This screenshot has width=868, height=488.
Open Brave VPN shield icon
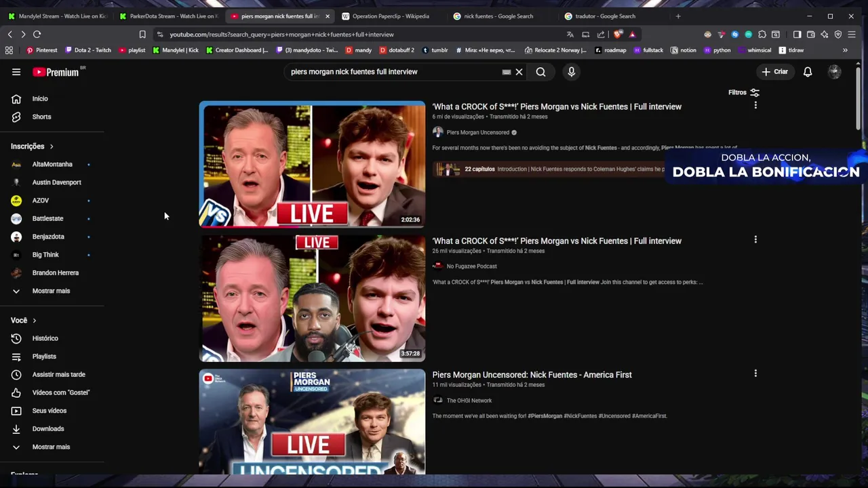pos(838,34)
